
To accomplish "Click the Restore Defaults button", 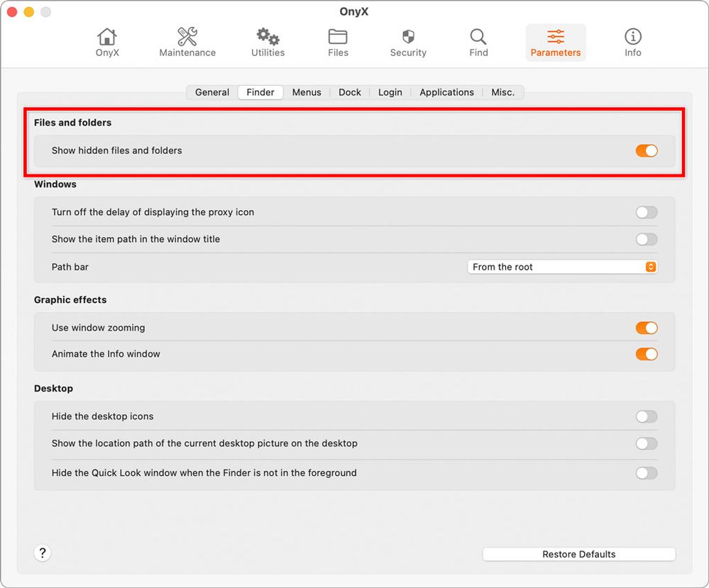I will 579,554.
